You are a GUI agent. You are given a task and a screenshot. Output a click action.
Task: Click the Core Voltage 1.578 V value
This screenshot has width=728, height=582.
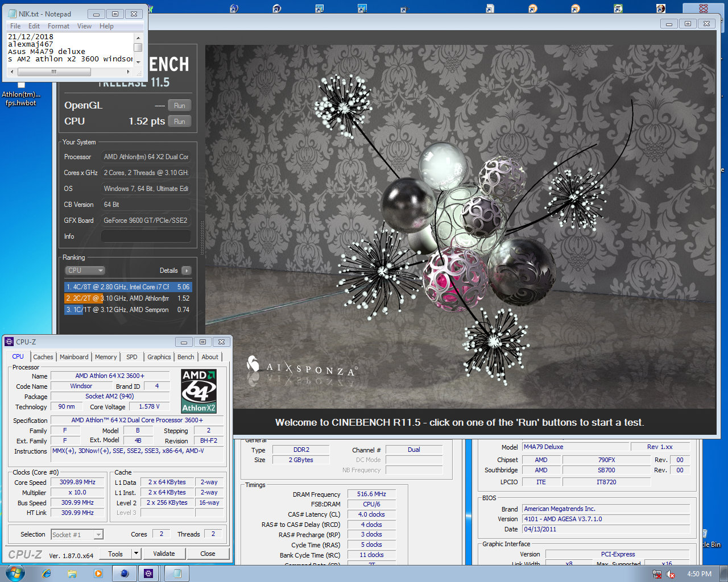coord(149,406)
